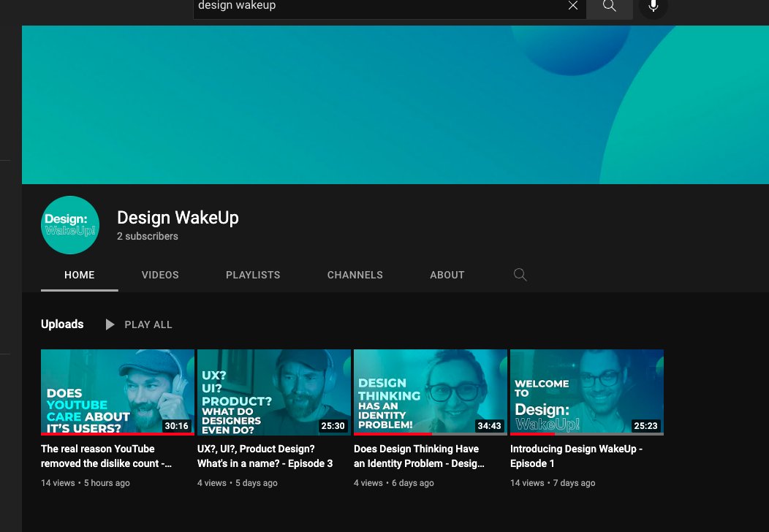Switch to the VIDEOS tab
Screen dimensions: 769x532
[x=160, y=275]
